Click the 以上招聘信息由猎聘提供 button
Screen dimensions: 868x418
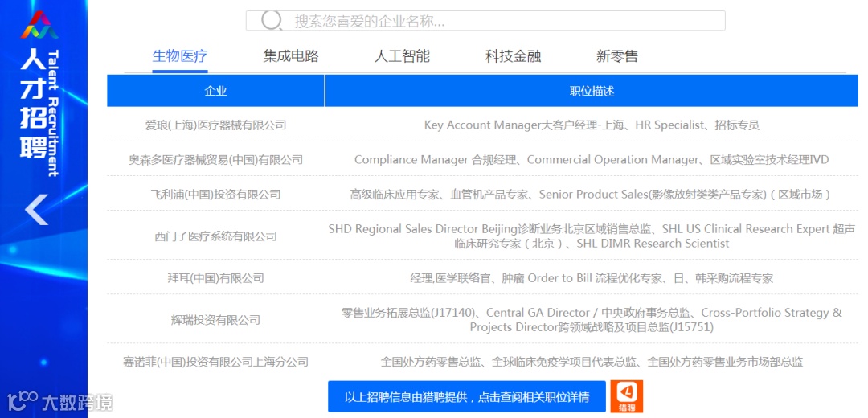(467, 396)
